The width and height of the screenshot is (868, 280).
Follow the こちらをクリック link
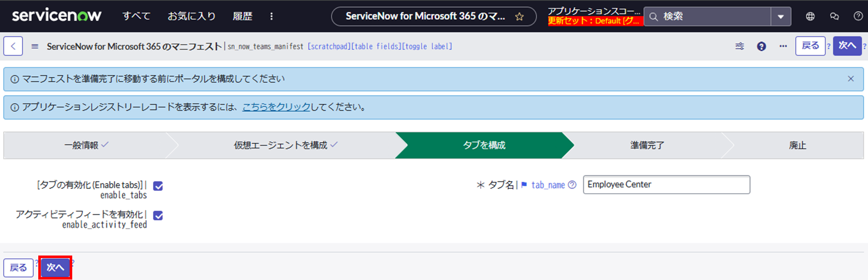(276, 107)
